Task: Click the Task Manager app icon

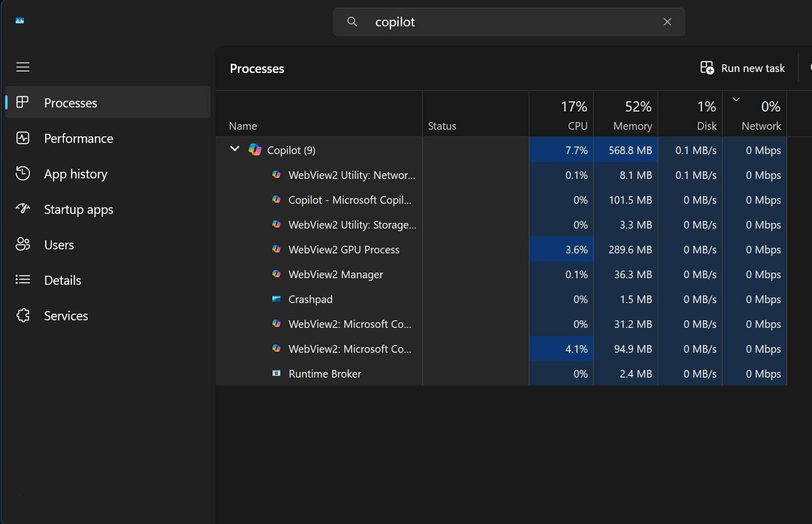Action: 20,20
